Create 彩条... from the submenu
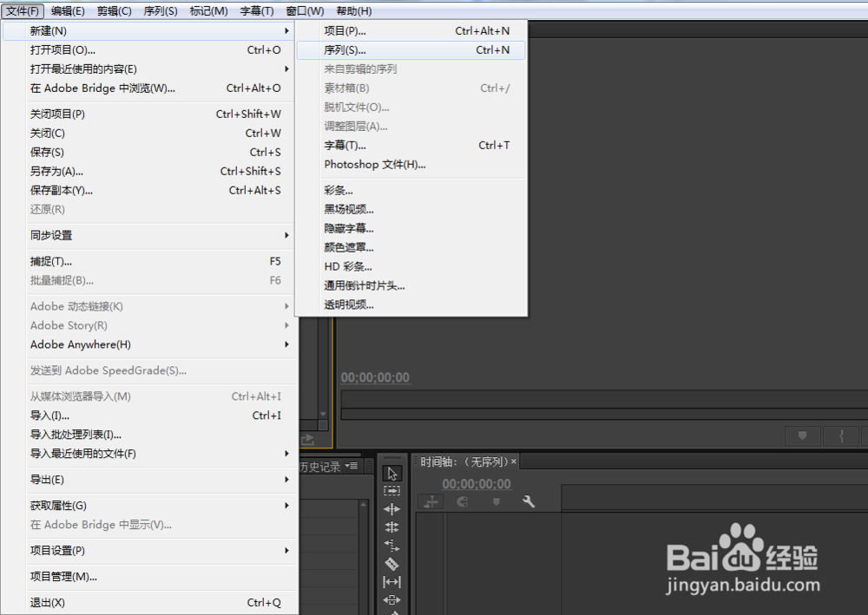 click(x=411, y=190)
